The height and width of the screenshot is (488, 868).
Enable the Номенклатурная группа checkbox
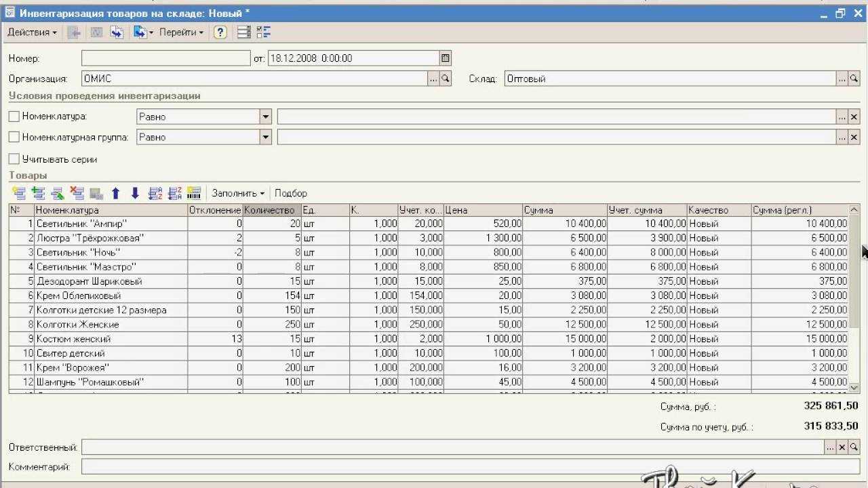[14, 137]
